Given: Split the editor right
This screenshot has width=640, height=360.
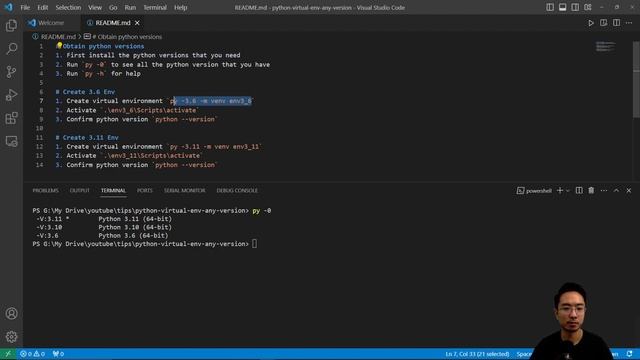Looking at the screenshot, I should pos(616,23).
